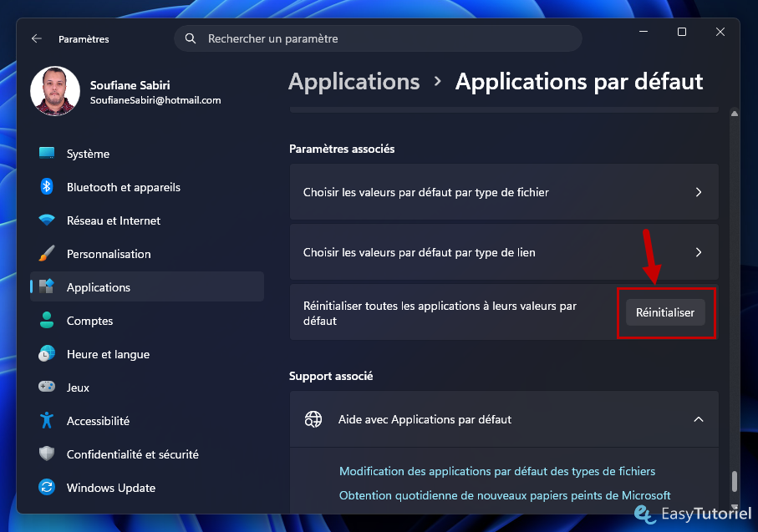758x532 pixels.
Task: Click the back arrow icon
Action: pyautogui.click(x=37, y=38)
